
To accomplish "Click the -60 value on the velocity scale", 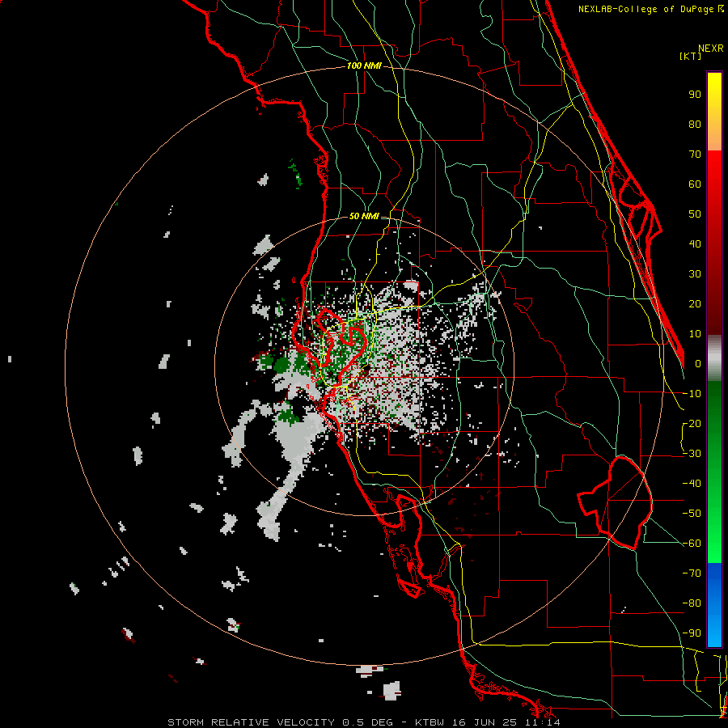I will 692,544.
